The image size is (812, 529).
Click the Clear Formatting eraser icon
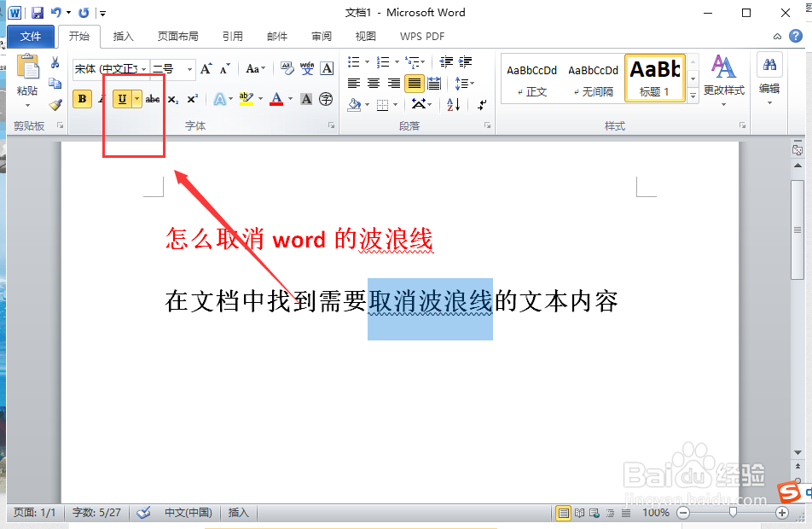287,68
